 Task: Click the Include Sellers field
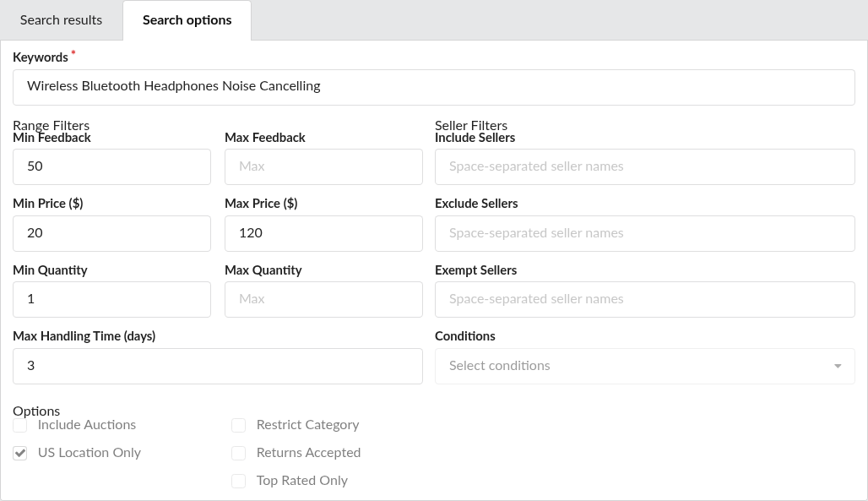coord(645,166)
